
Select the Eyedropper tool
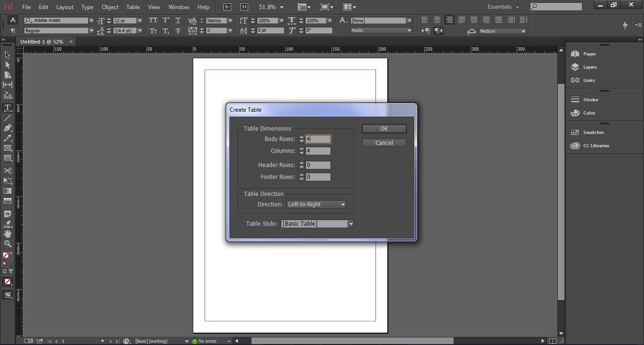tap(8, 224)
